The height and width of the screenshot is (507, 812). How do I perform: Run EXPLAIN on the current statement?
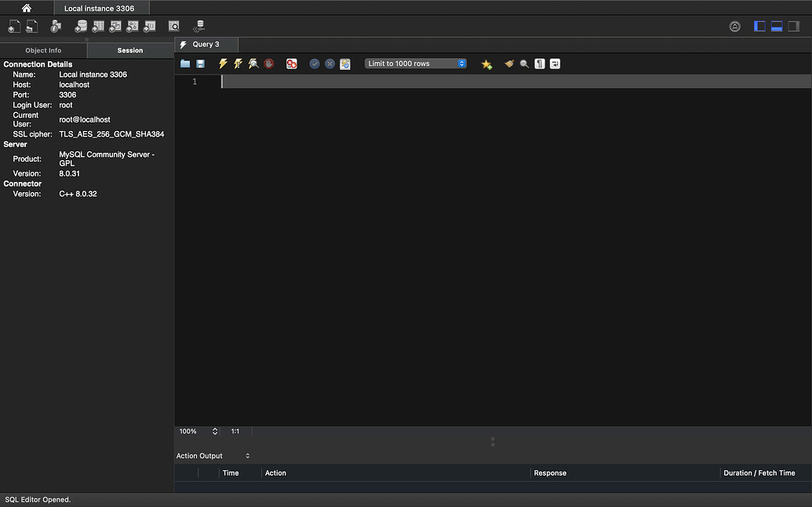tap(253, 64)
